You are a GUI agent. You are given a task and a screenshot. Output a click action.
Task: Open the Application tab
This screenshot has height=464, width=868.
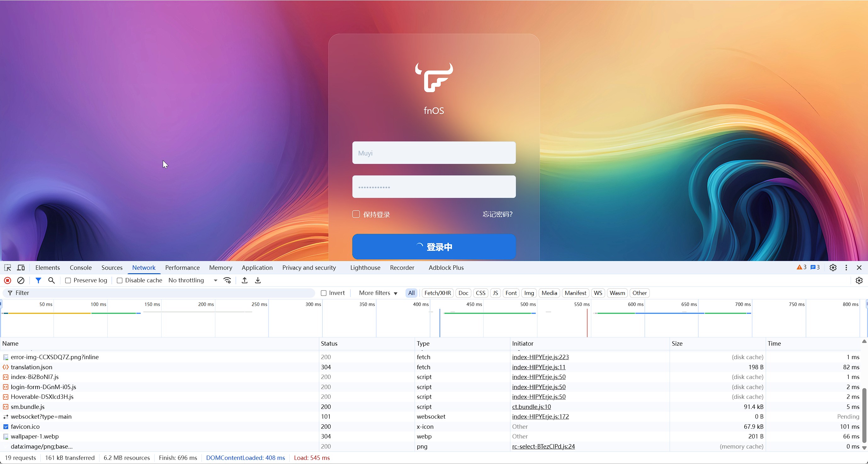(x=257, y=268)
